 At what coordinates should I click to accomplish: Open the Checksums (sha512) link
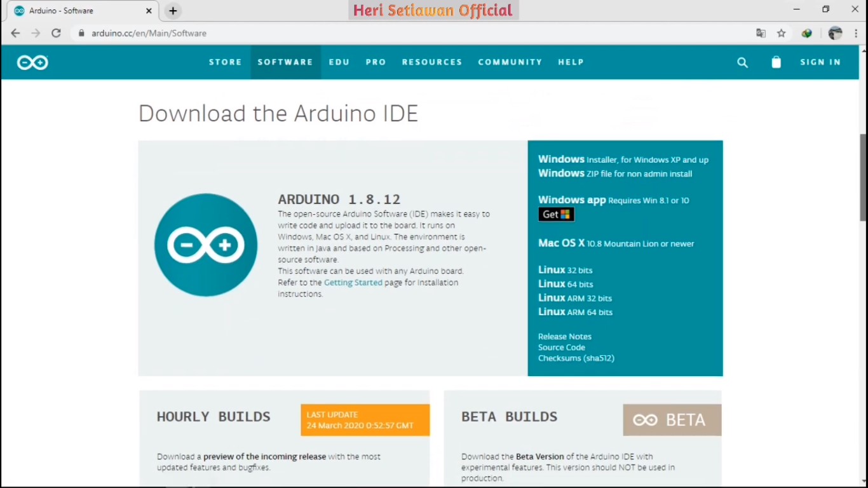point(576,358)
